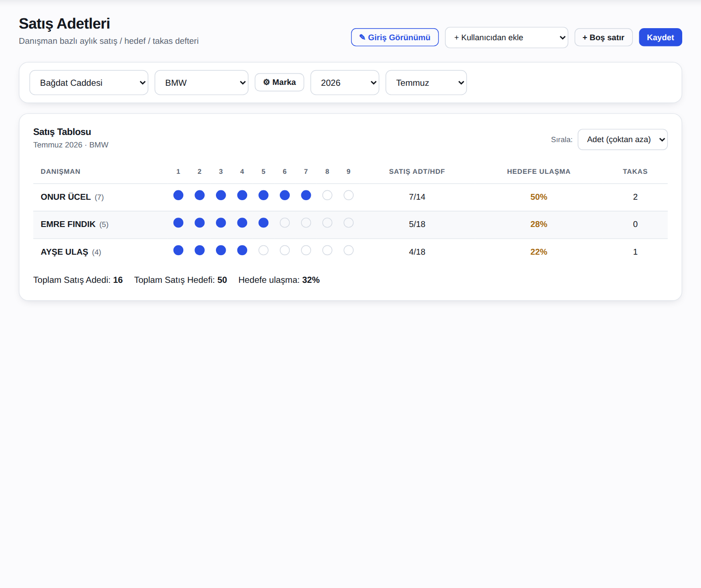Toggle AYŞE ULAŞ's empty sale dot 9
Screen dimensions: 701x588
tap(349, 250)
